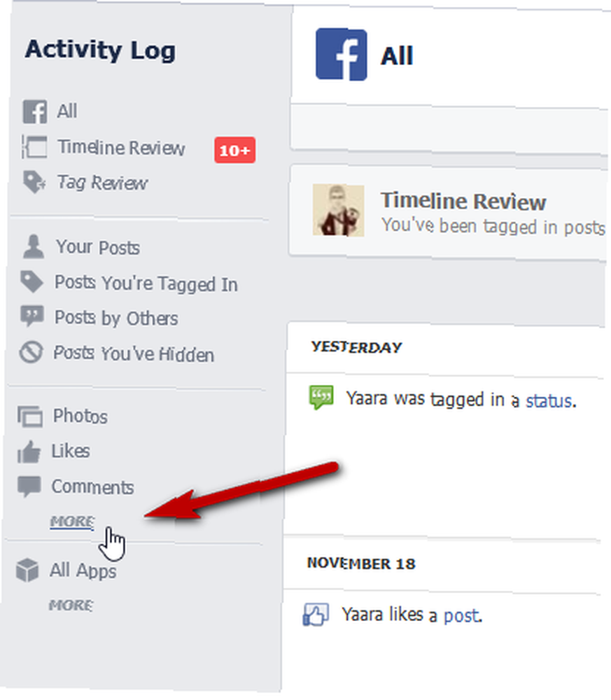Click the Posts You've Hidden blocked icon
Screen dimensions: 611x700
(31, 352)
